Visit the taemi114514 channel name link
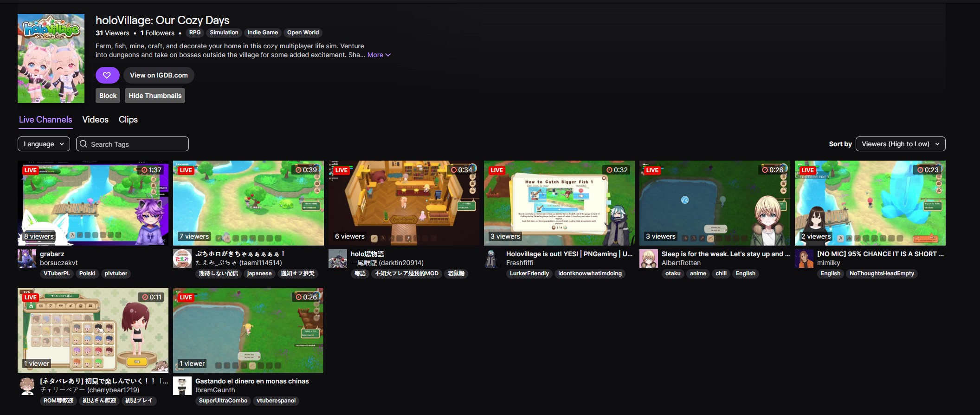 click(x=239, y=263)
